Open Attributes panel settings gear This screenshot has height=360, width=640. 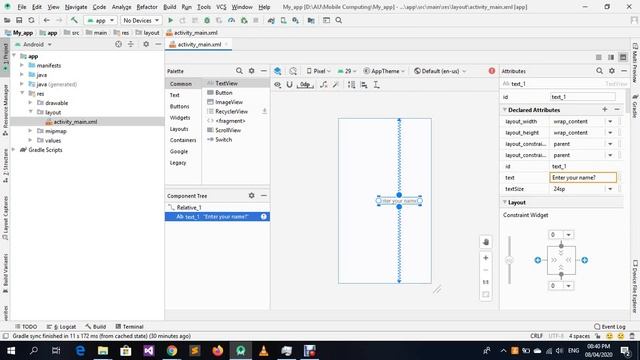[x=611, y=71]
